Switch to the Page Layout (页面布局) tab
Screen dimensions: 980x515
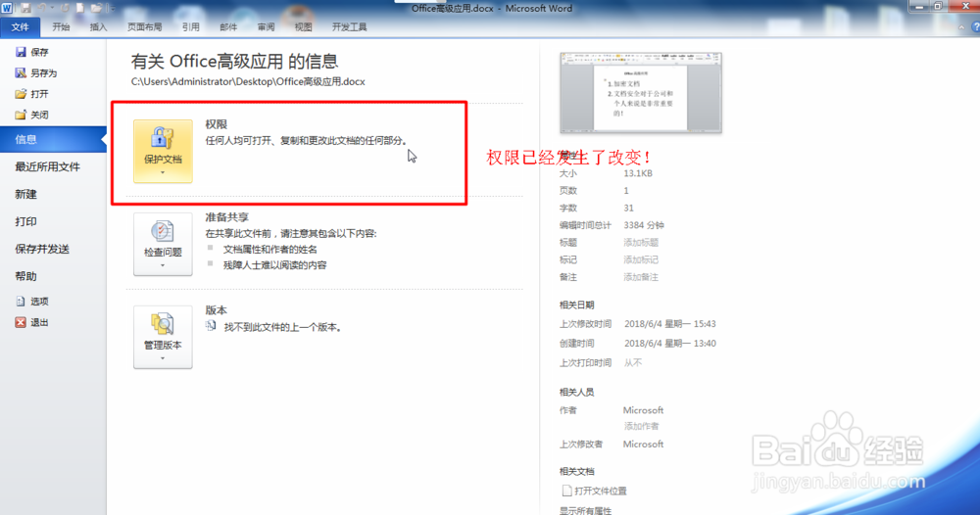pyautogui.click(x=144, y=26)
